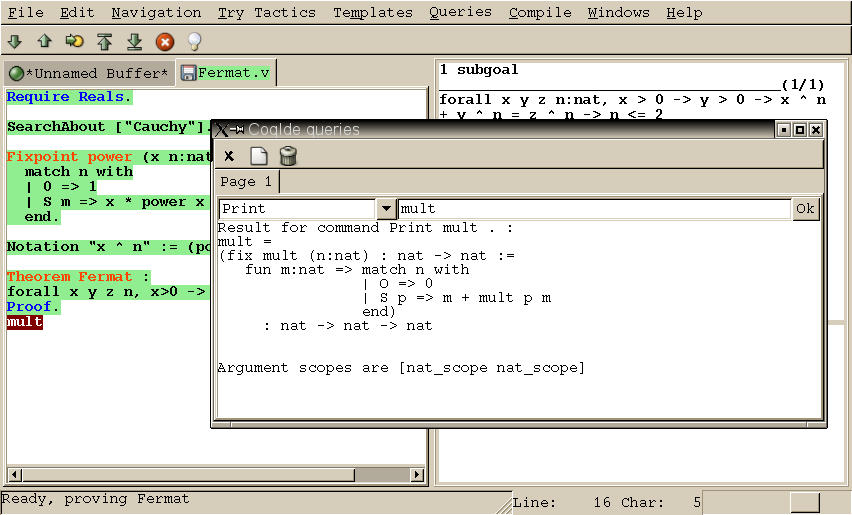This screenshot has width=852, height=515.
Task: Click the editor's horizontal scrollbar
Action: click(215, 475)
